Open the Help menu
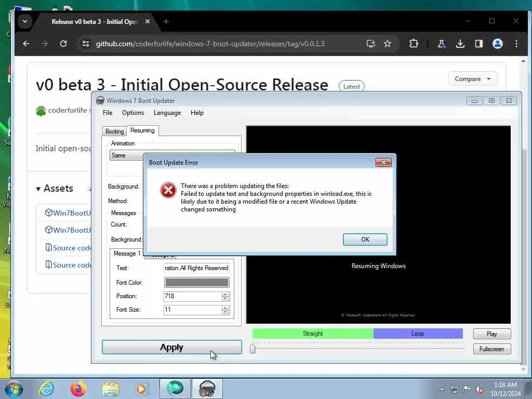Screen dimensions: 532x399 [197, 113]
